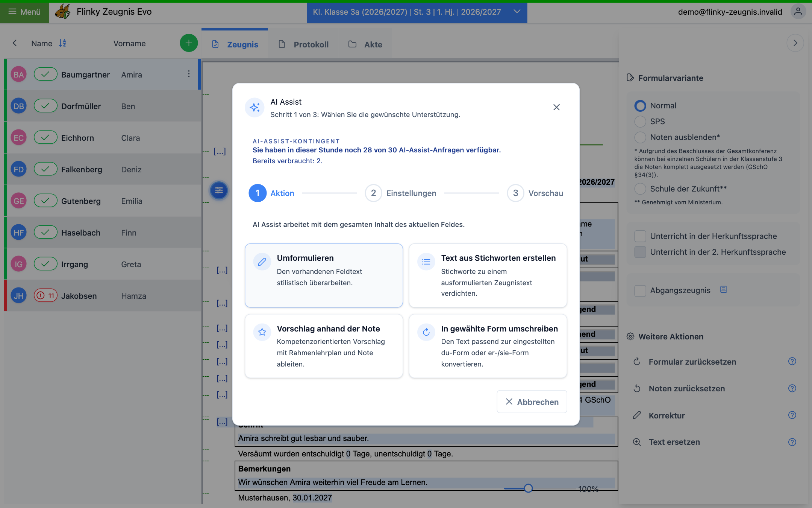Image resolution: width=812 pixels, height=508 pixels.
Task: Open the user account icon
Action: [798, 12]
